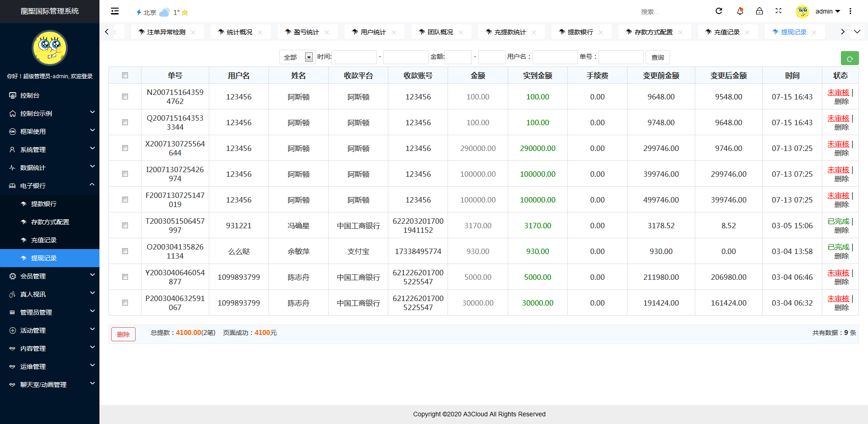Tick the checkbox for order T2003051506457997

tap(125, 225)
